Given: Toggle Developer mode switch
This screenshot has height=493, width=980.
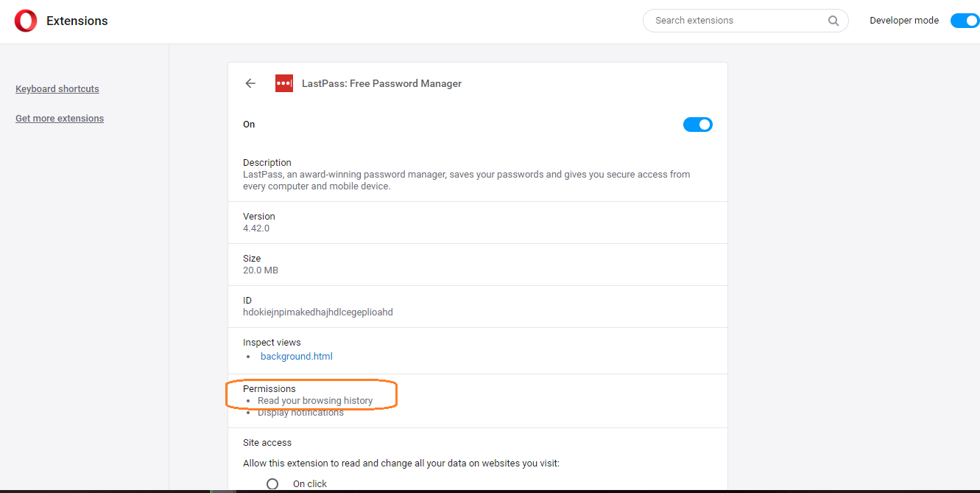Looking at the screenshot, I should tap(964, 21).
